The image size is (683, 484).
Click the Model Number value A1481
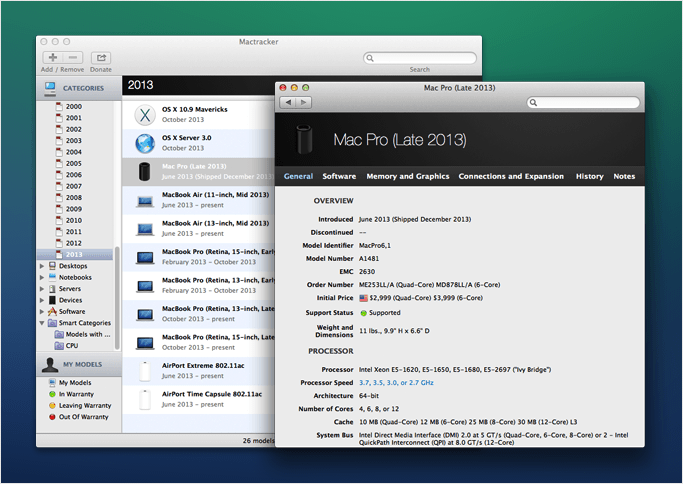(369, 259)
